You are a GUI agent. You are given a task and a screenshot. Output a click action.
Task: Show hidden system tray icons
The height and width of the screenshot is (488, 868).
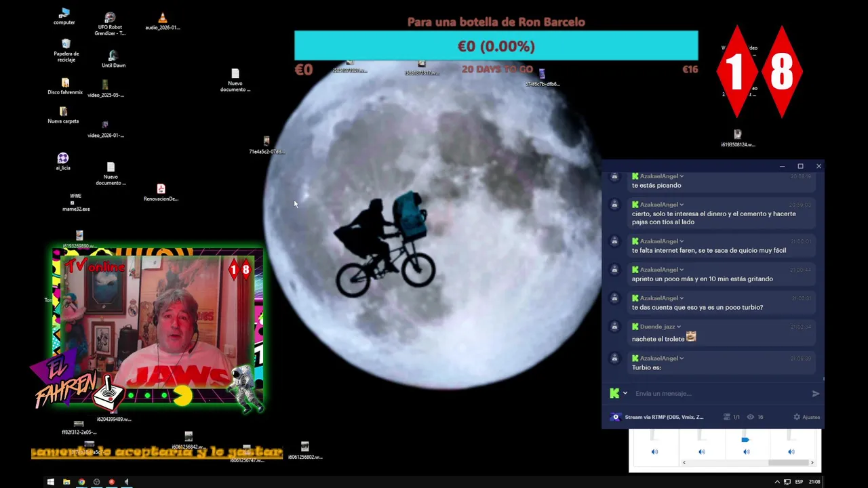click(777, 482)
